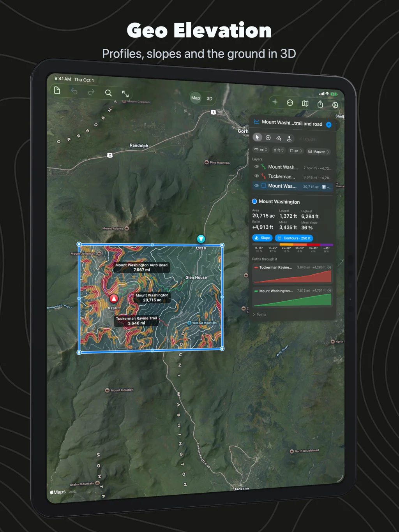Image resolution: width=399 pixels, height=532 pixels.
Task: Click the Mount Isolation peak marker
Action: point(107,390)
